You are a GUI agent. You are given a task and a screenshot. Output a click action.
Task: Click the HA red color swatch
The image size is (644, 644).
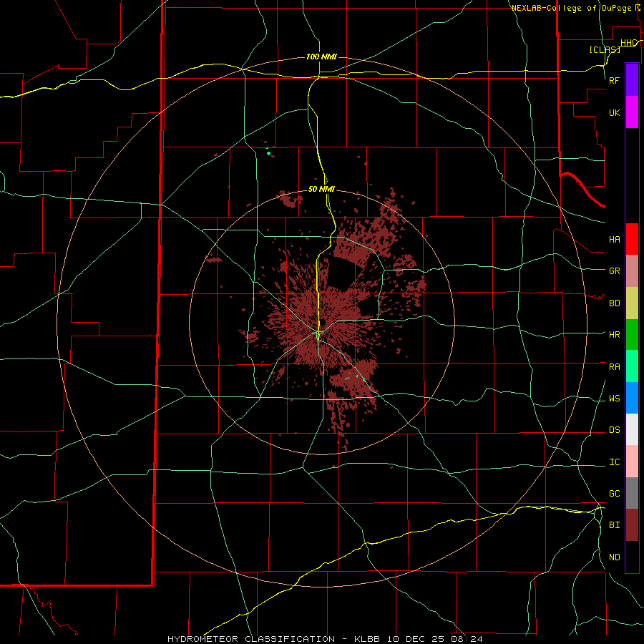[x=632, y=239]
